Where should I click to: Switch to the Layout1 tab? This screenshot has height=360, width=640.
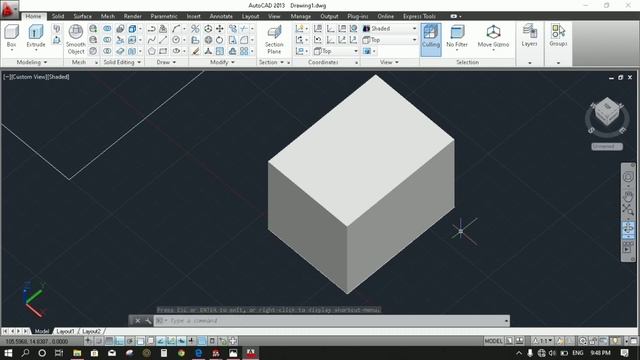[x=65, y=331]
